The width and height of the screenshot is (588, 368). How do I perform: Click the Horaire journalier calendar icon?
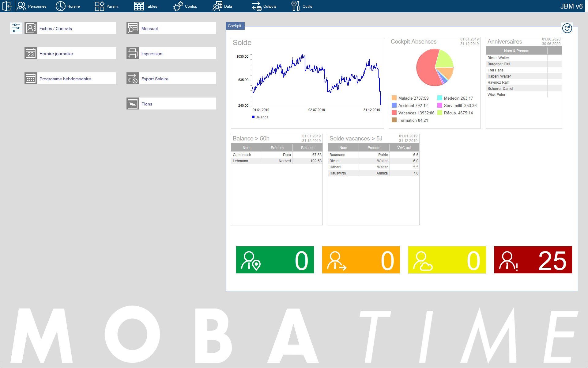pos(31,53)
